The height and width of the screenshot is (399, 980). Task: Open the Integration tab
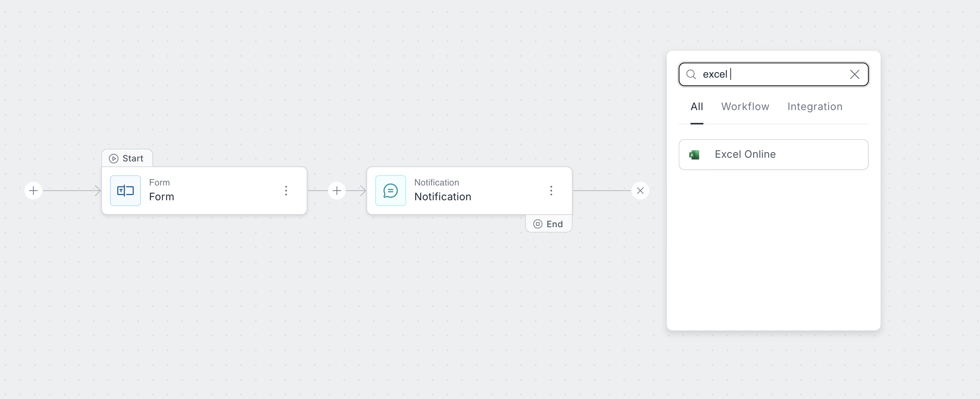click(x=815, y=107)
